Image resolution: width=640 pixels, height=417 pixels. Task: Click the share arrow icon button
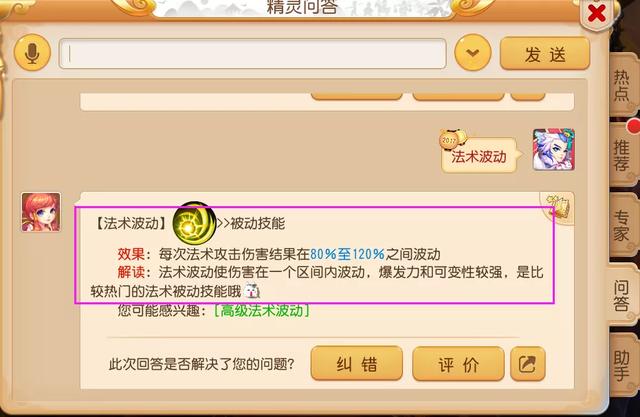[x=527, y=364]
